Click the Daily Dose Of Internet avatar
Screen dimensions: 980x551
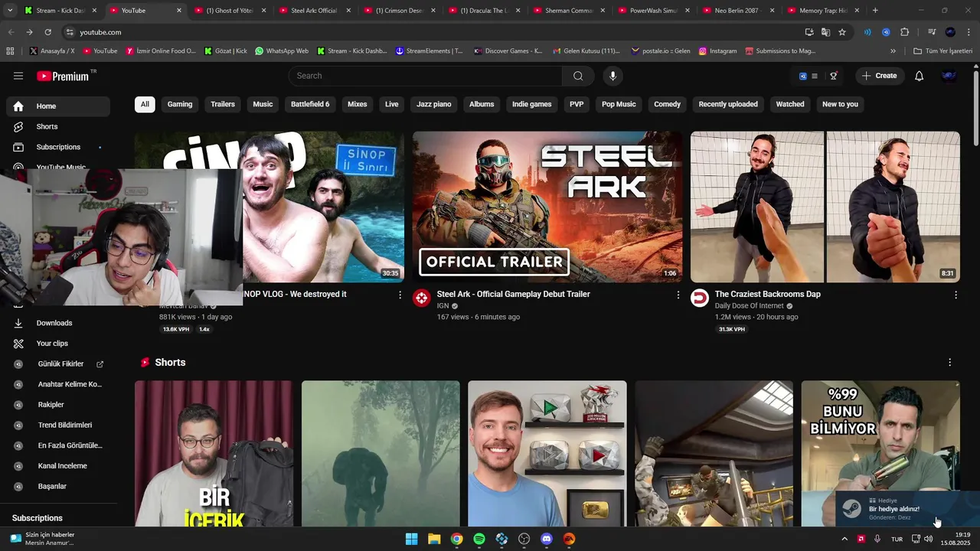[x=700, y=298]
